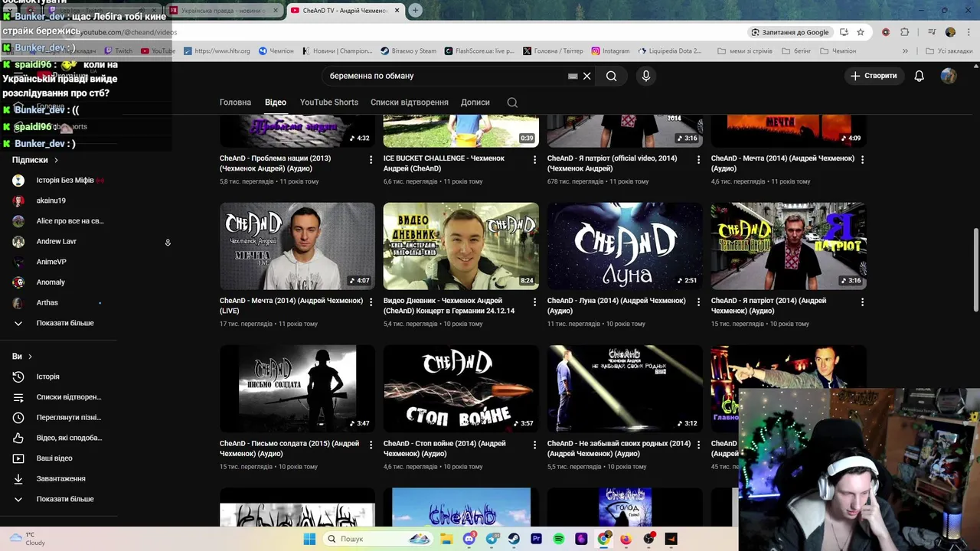Open YouTube notifications bell
Screen dimensions: 980x551
920,76
